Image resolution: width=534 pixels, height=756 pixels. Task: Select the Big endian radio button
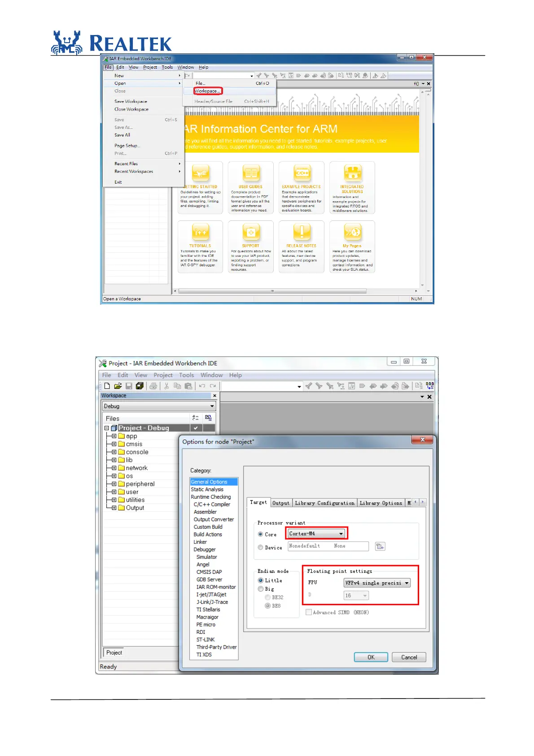point(260,589)
